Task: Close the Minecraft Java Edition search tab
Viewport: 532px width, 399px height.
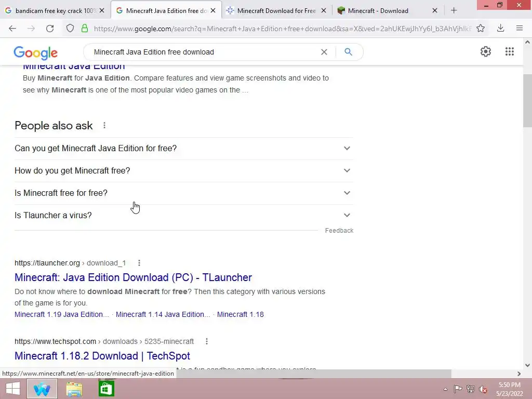Action: pos(212,10)
